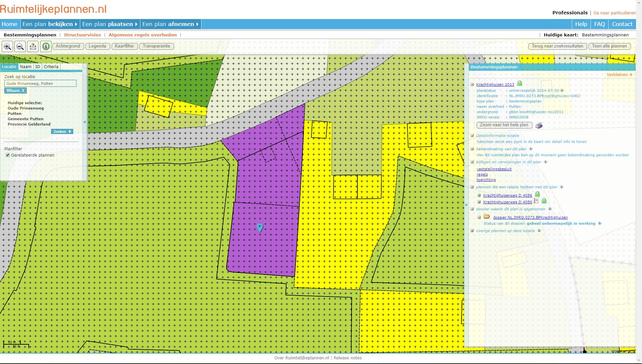Click Verkleinen to shrink the Bestemmingsplannen panel

click(618, 75)
